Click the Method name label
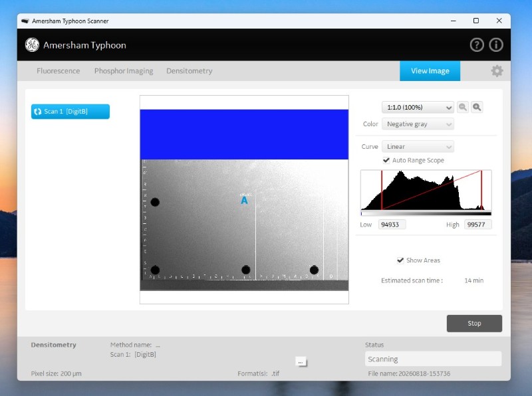The image size is (532, 396). [130, 345]
